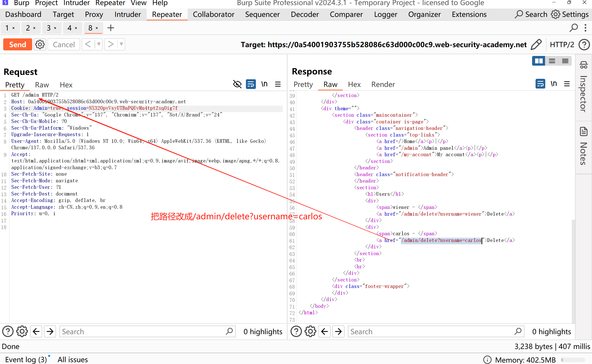Click the response Search input field

tap(431, 331)
